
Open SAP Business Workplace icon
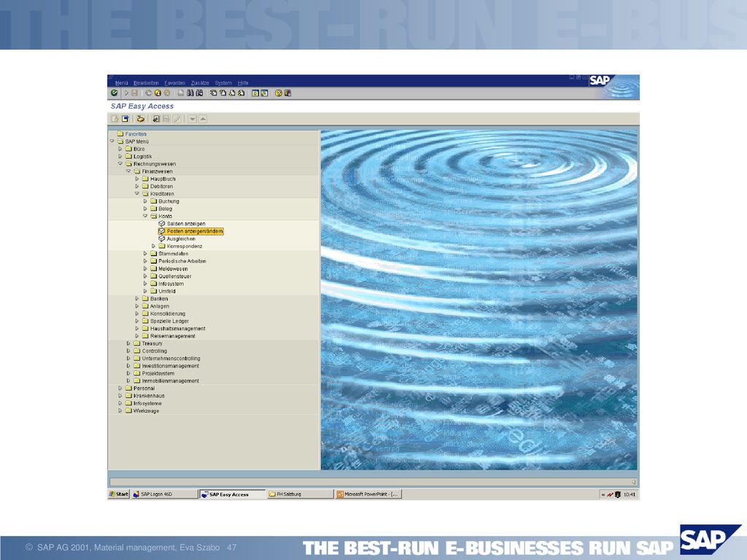[141, 119]
